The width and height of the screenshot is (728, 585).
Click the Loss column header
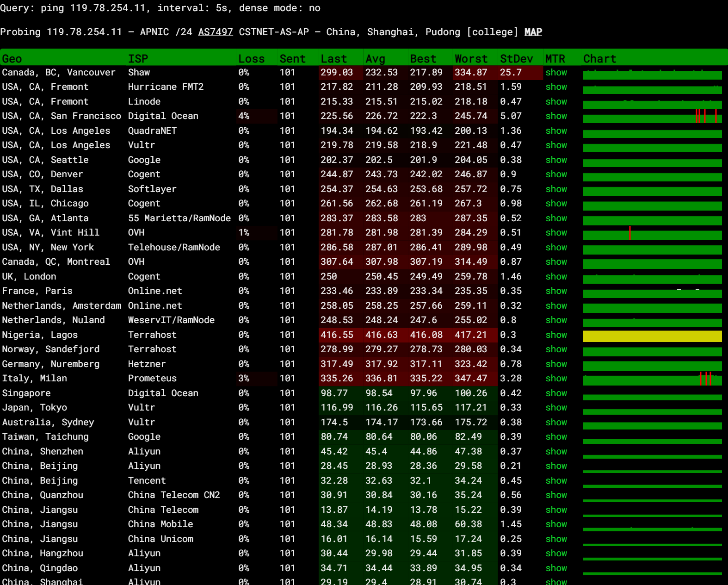(251, 59)
